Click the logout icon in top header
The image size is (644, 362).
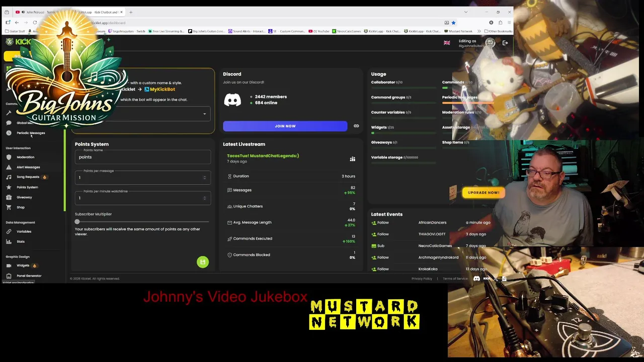pyautogui.click(x=505, y=43)
